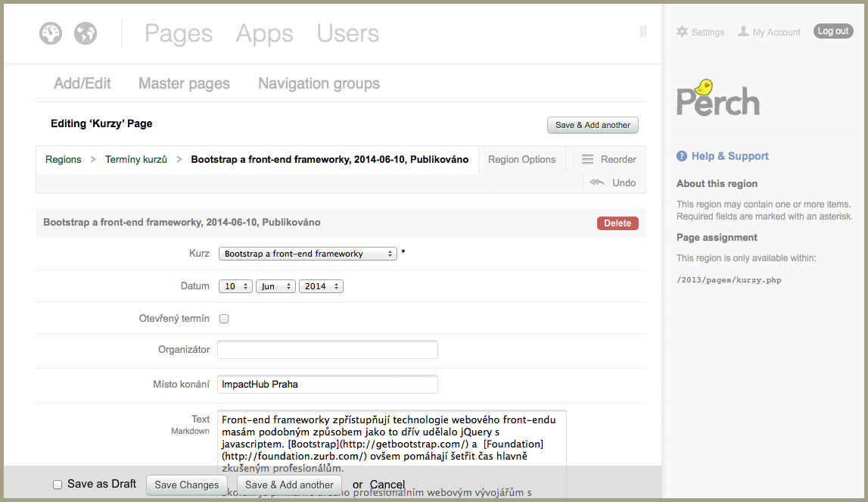The height and width of the screenshot is (502, 868).
Task: Click the sidebar collapse handle icon
Action: pos(642,32)
